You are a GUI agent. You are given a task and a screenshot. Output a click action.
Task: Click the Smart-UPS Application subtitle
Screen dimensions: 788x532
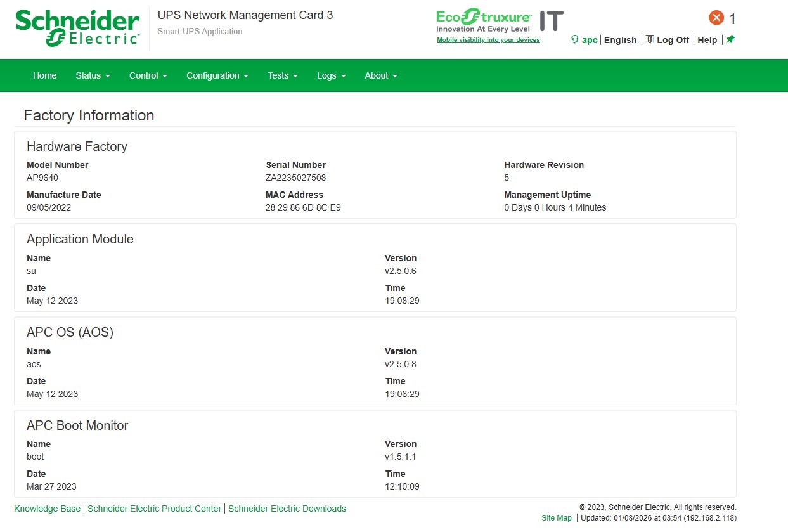coord(200,31)
